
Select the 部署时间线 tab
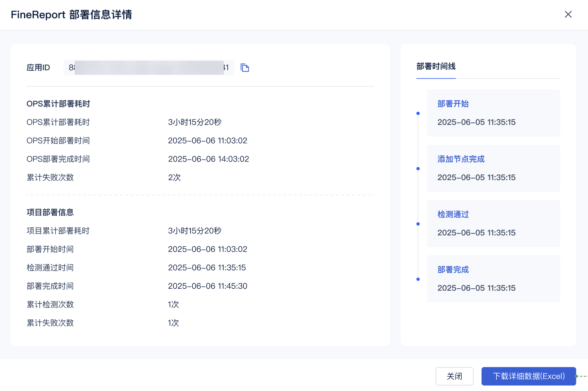pos(436,67)
